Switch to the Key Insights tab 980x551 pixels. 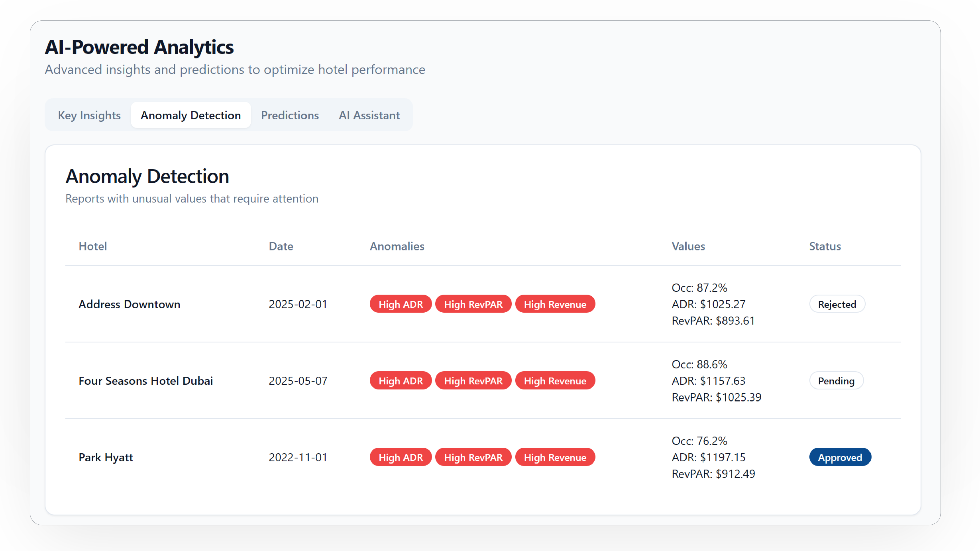[89, 115]
